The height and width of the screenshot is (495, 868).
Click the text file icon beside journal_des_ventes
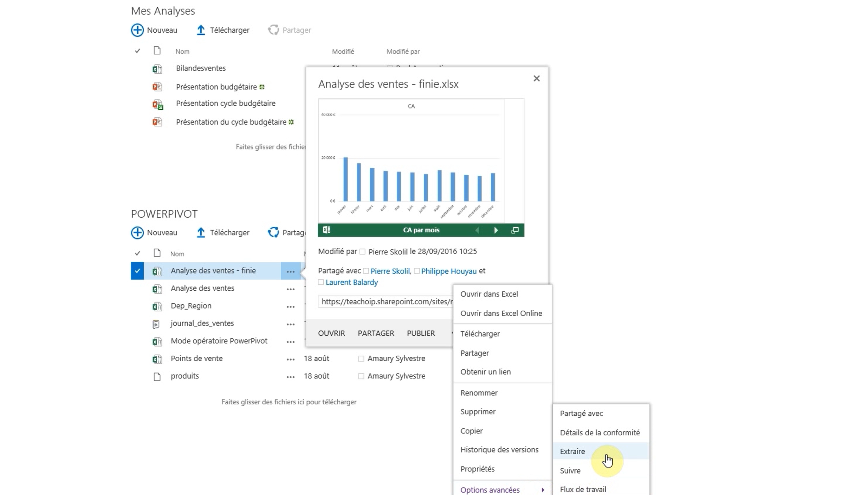tap(156, 324)
